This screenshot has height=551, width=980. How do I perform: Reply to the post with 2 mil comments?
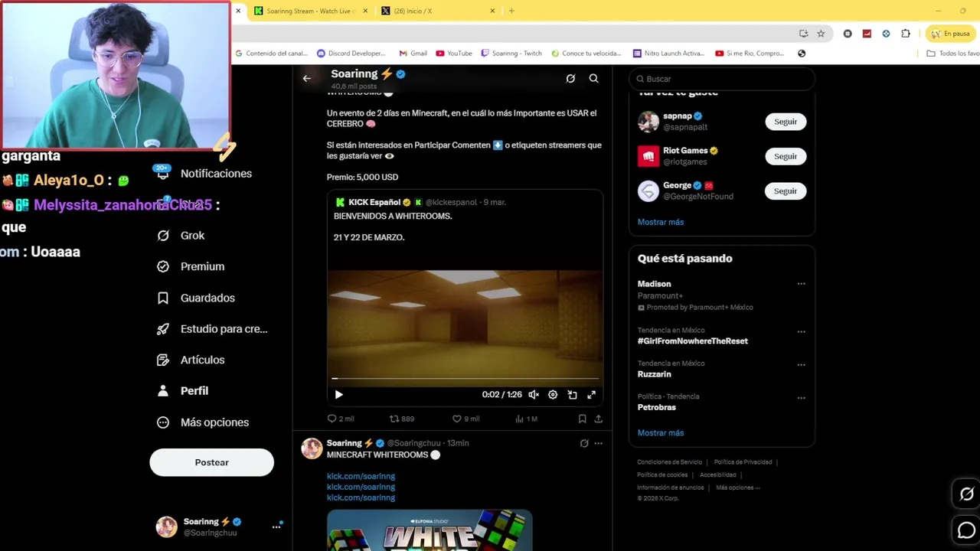click(340, 419)
